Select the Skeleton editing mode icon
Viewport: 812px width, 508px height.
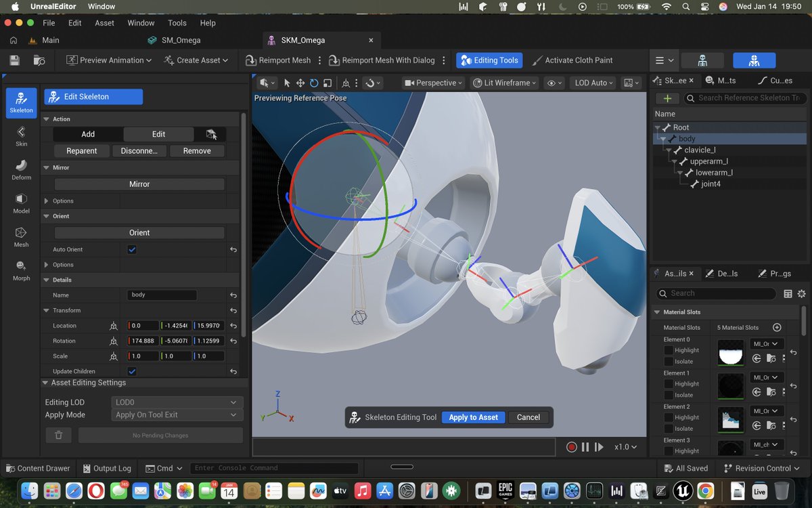point(21,103)
